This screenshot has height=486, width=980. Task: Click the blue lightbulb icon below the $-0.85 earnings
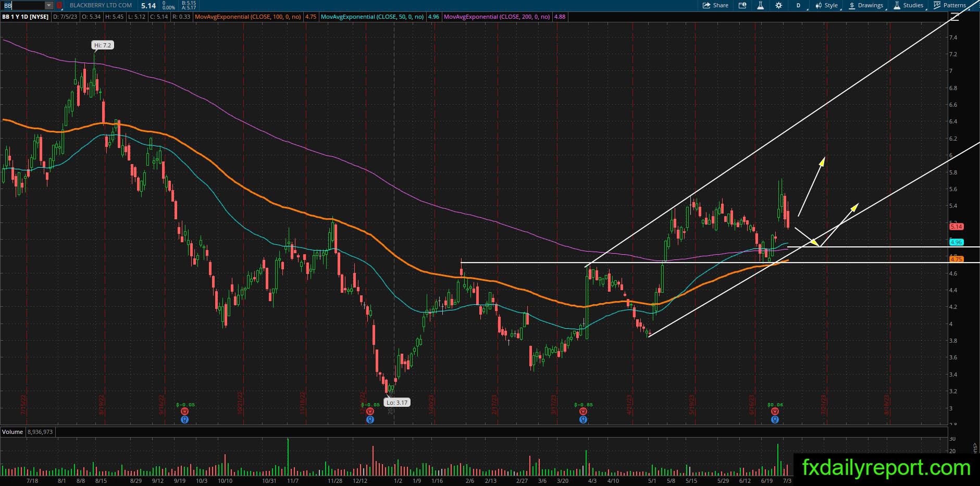pyautogui.click(x=583, y=419)
